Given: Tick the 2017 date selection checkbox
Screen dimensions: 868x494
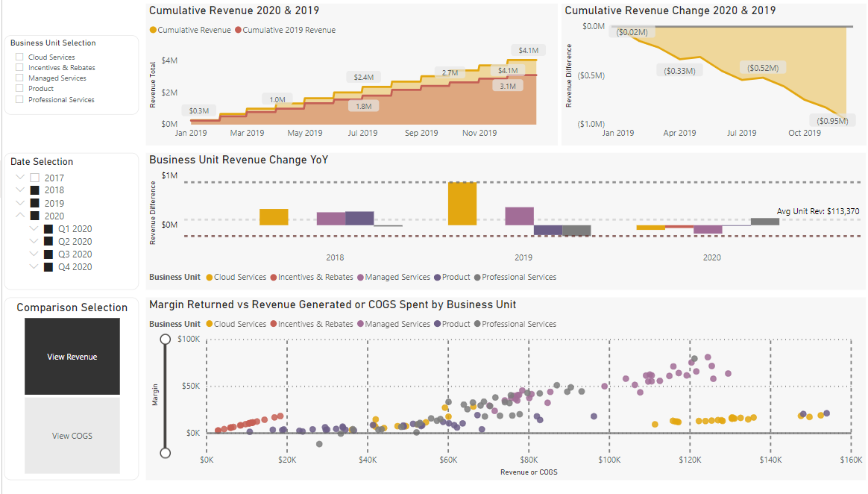Looking at the screenshot, I should pyautogui.click(x=34, y=178).
